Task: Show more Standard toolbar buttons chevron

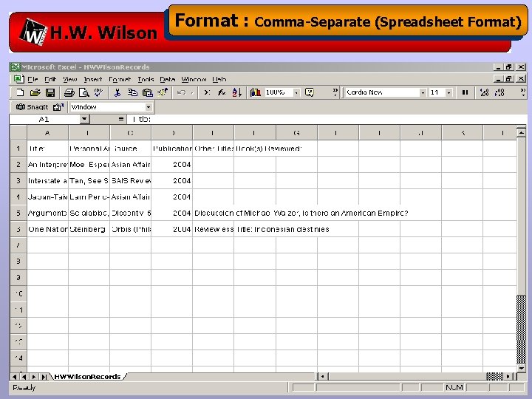Action: pyautogui.click(x=335, y=92)
